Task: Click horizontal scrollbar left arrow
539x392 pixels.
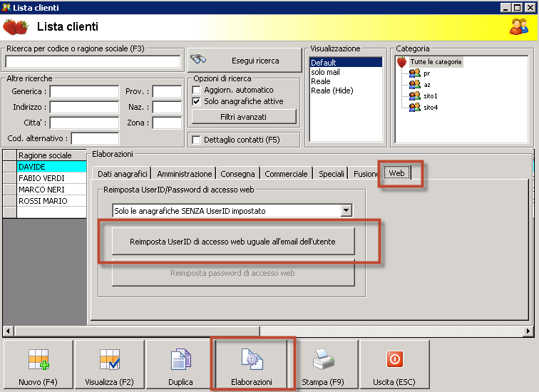Action: point(9,331)
